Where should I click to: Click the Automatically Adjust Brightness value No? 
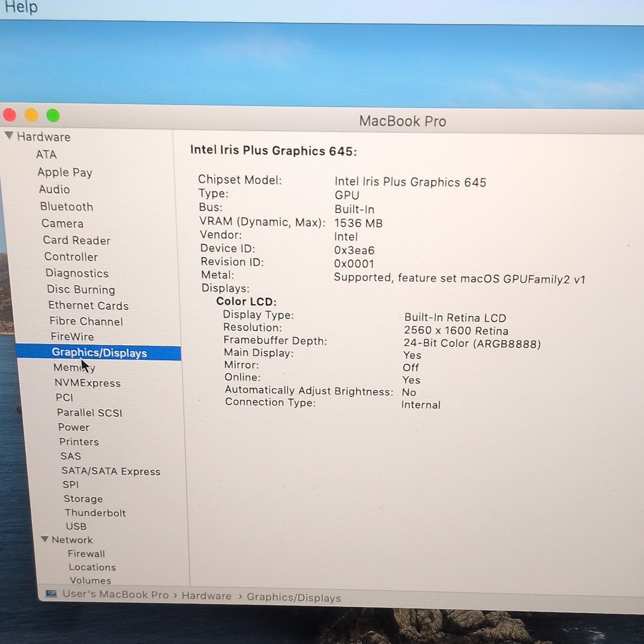point(409,392)
